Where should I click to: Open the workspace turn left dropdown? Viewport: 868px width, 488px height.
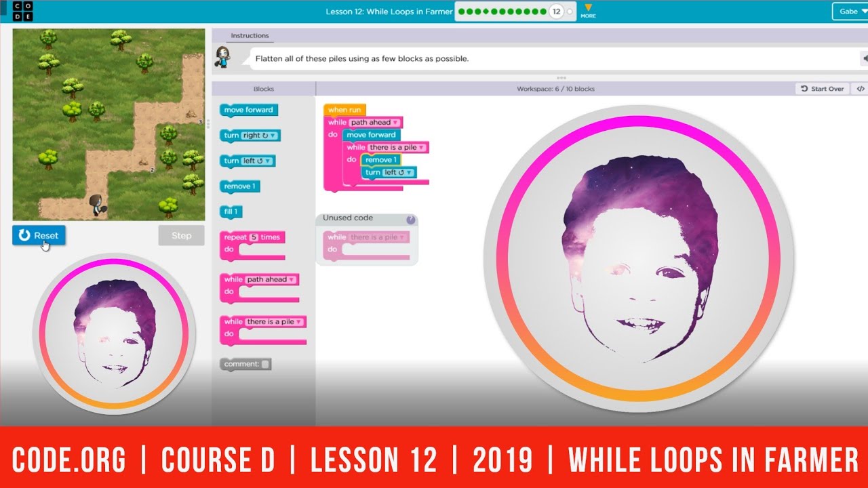[399, 172]
